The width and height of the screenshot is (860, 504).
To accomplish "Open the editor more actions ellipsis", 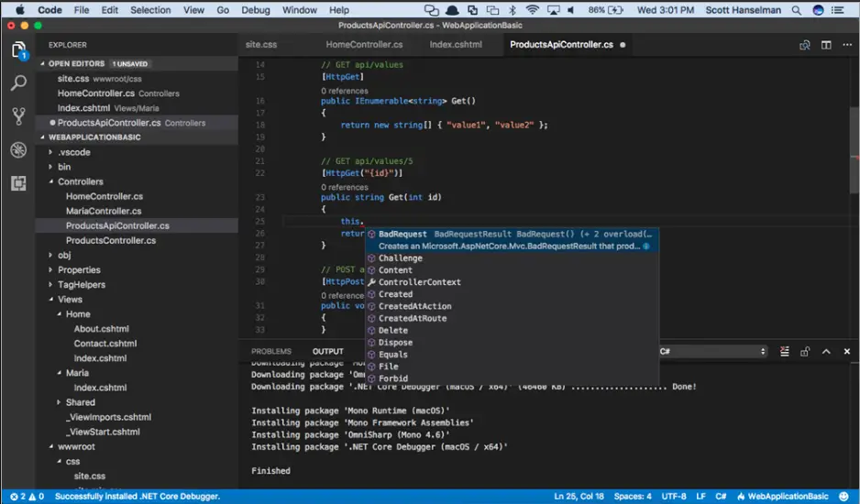I will 847,45.
